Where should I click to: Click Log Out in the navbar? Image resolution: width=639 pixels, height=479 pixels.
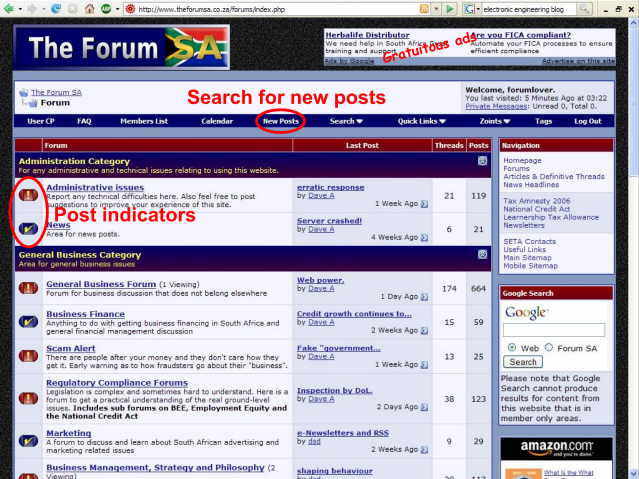click(588, 121)
